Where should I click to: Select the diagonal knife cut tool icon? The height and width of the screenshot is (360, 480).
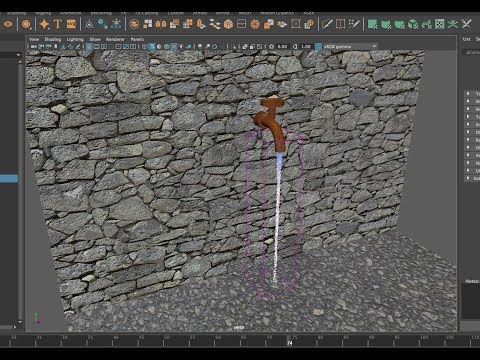coord(327,24)
